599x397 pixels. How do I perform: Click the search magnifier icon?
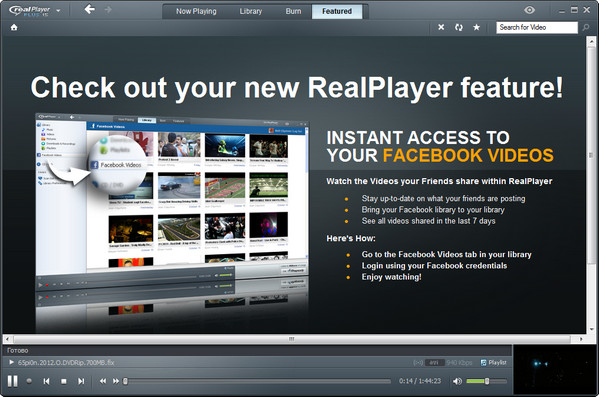pos(586,28)
